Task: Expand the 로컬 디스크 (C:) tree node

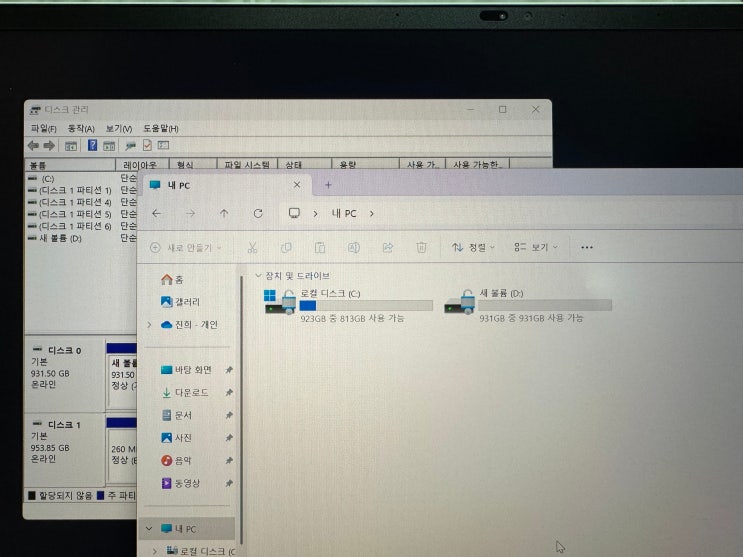Action: pos(154,551)
